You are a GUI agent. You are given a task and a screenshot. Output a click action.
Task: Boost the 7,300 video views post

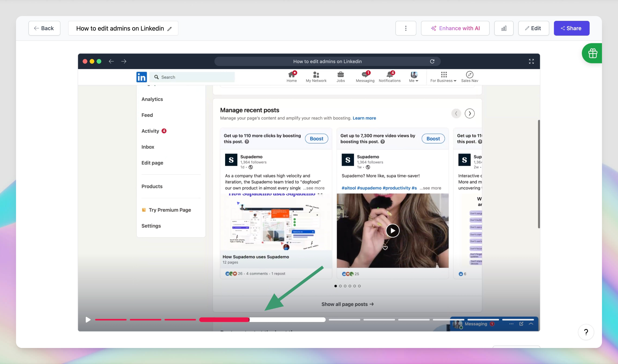433,139
